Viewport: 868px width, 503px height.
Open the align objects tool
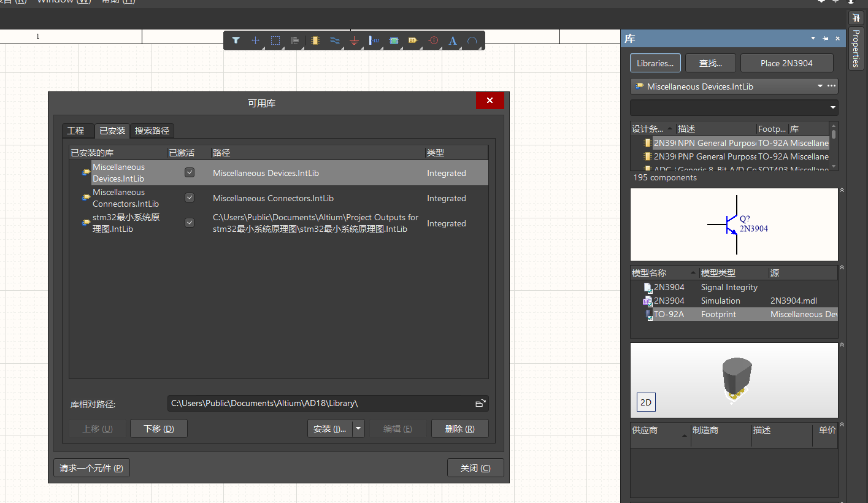[x=295, y=40]
